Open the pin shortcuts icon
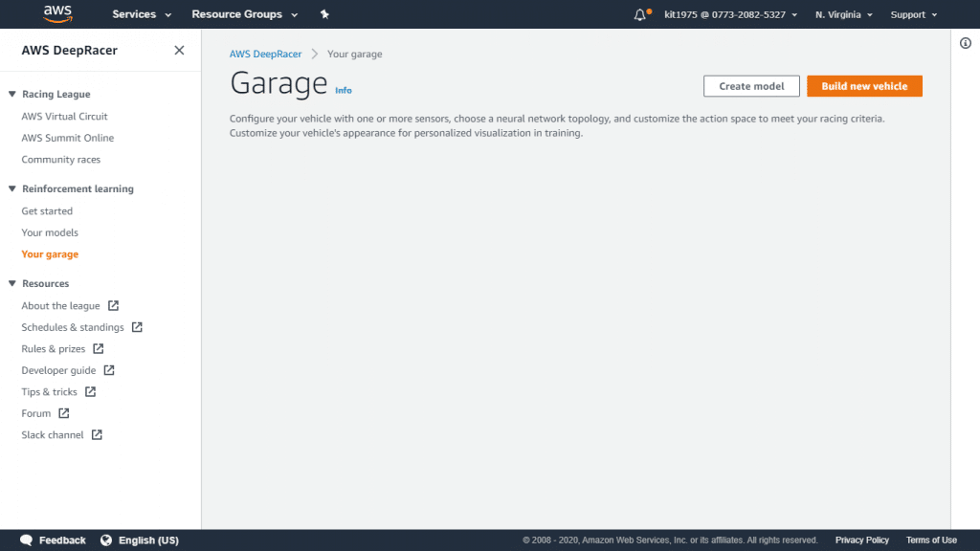Viewport: 980px width, 551px height. point(324,14)
